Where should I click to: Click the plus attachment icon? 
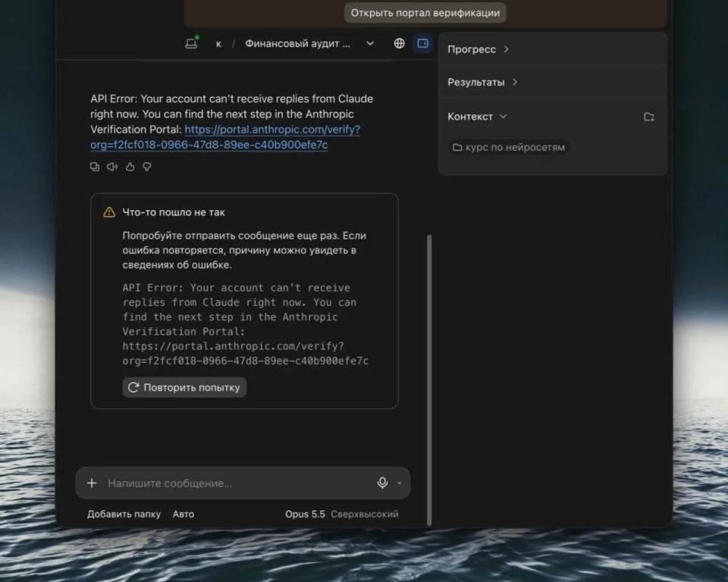92,483
